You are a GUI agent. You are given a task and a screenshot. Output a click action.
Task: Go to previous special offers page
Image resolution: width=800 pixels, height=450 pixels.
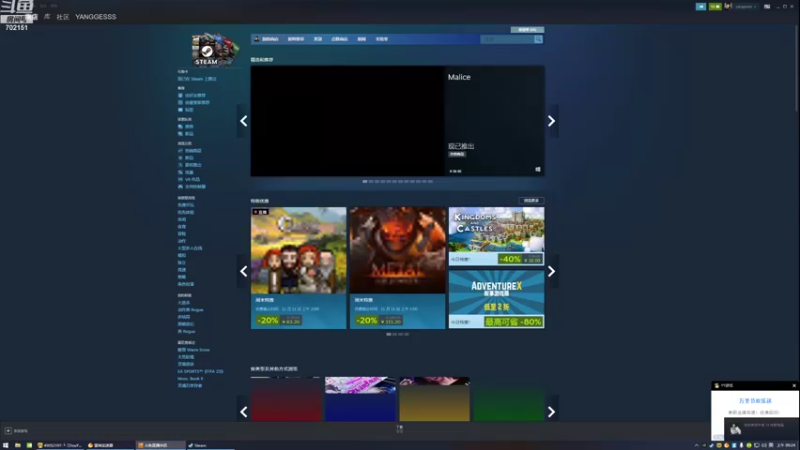[x=244, y=271]
